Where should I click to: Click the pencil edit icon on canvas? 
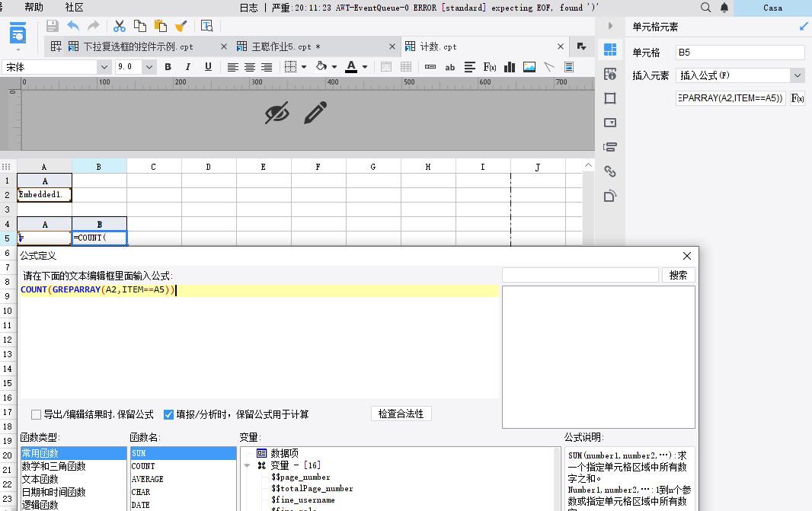(315, 113)
